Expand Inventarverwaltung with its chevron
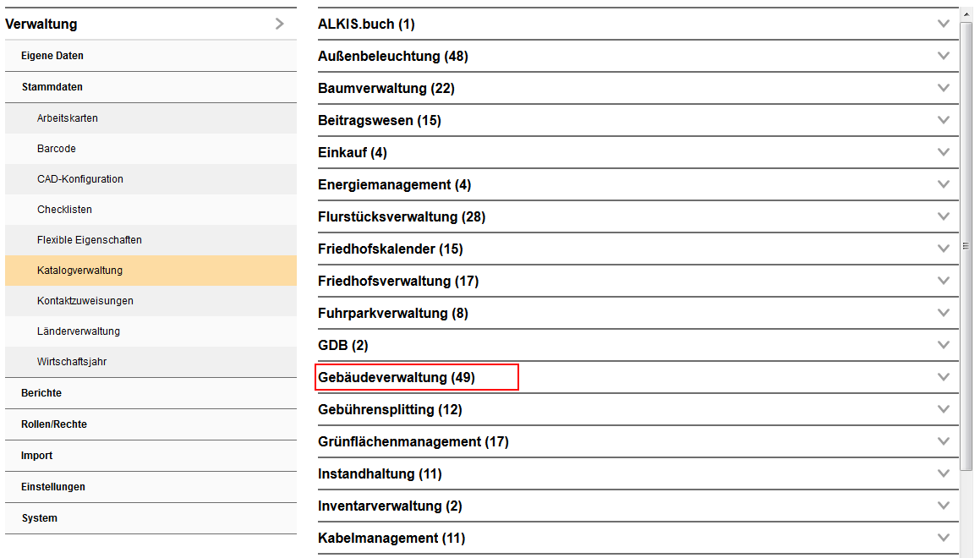This screenshot has width=980, height=558. 944,506
